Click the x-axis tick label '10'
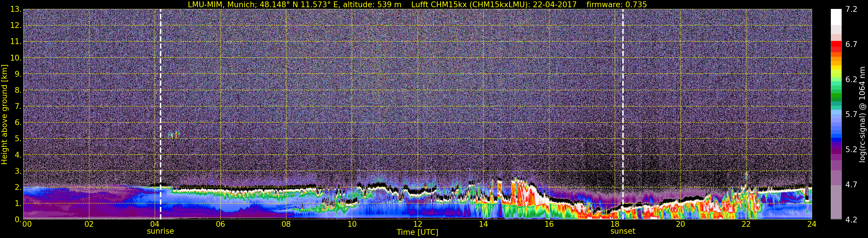This screenshot has width=868, height=238. [352, 224]
